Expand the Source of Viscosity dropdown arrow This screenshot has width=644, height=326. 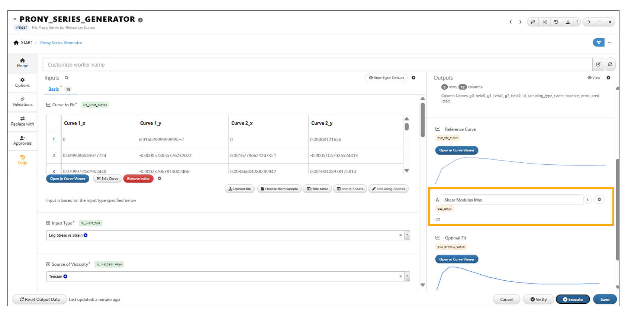click(x=407, y=277)
